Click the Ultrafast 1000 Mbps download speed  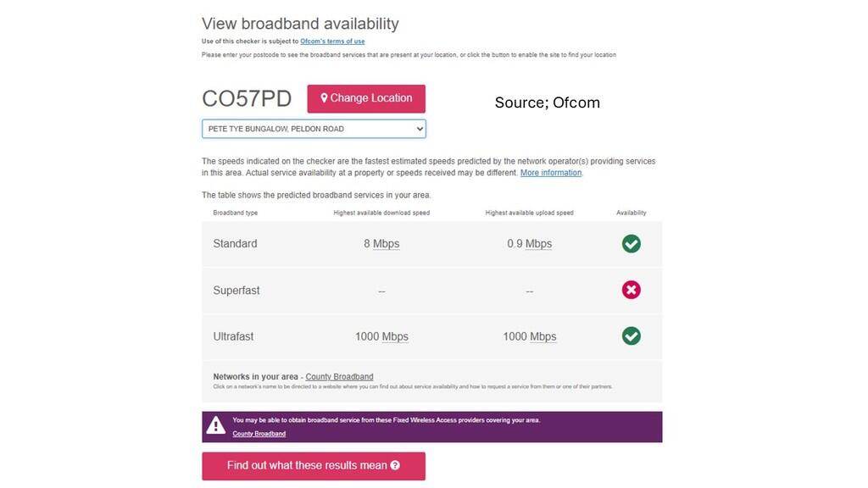(381, 336)
